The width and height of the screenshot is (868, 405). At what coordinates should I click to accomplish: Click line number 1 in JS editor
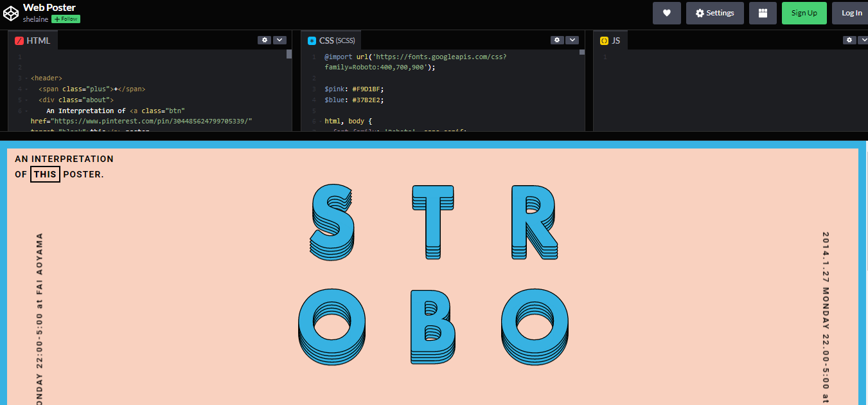(605, 57)
